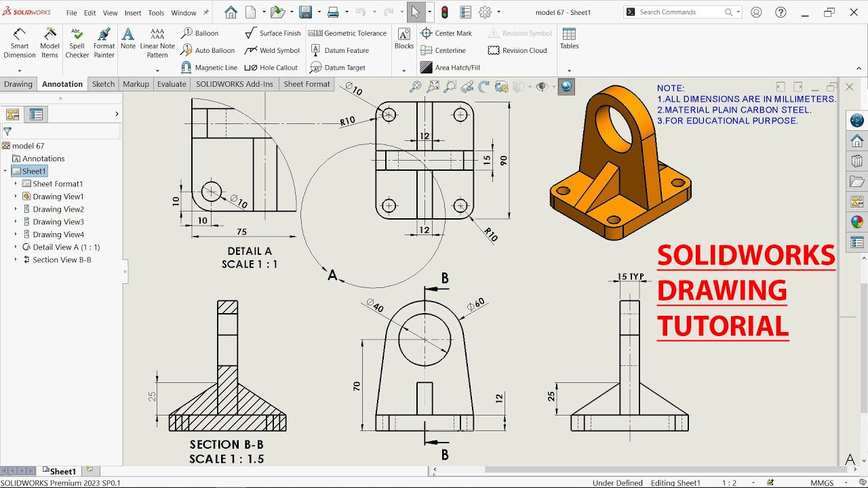868x488 pixels.
Task: Collapse the Sheet1 tree node
Action: tap(5, 171)
